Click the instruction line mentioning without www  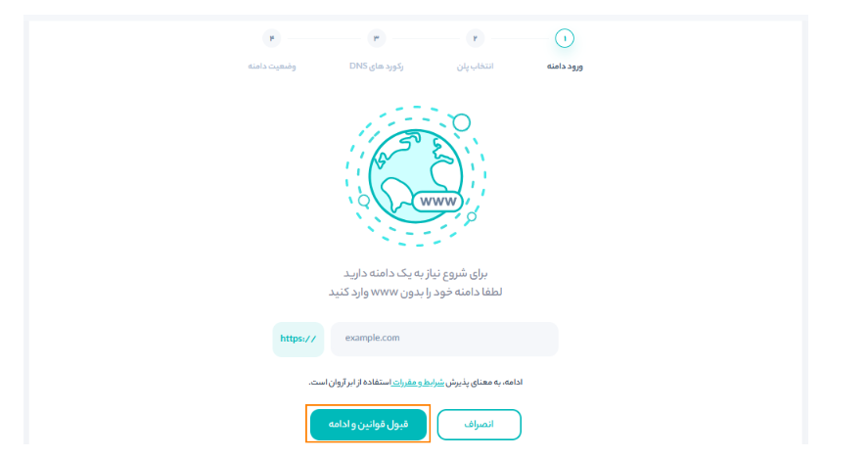(x=415, y=292)
